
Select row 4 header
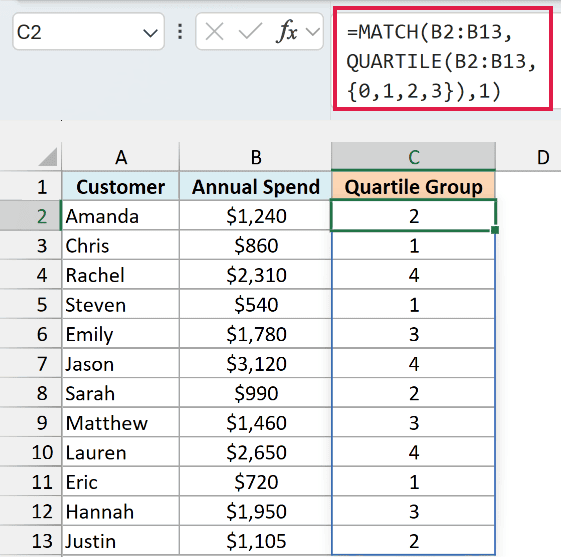31,275
